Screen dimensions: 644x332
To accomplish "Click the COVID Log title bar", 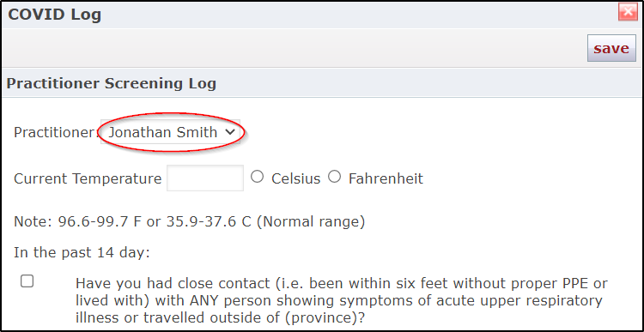I will click(x=313, y=15).
